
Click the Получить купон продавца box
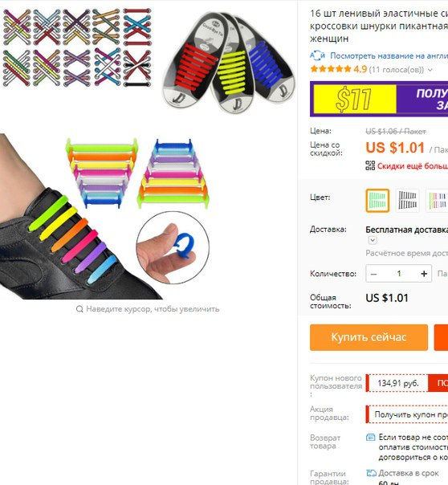[x=407, y=414]
